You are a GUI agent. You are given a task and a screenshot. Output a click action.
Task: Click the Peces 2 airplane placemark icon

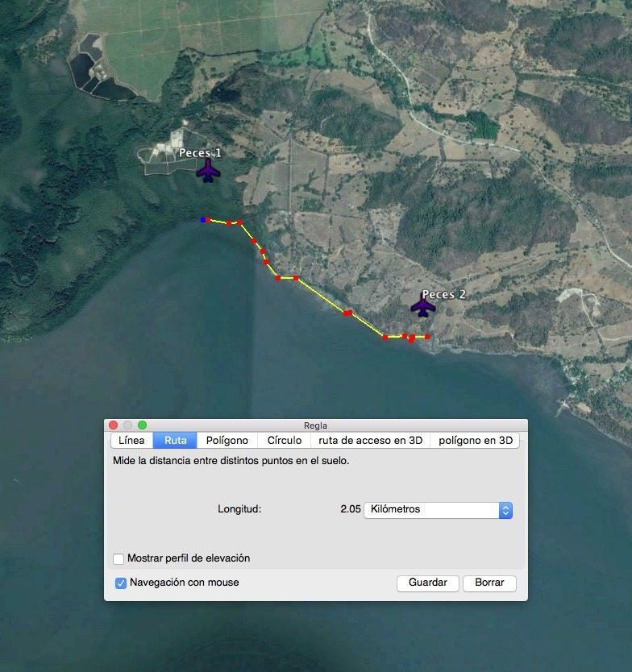tap(422, 306)
